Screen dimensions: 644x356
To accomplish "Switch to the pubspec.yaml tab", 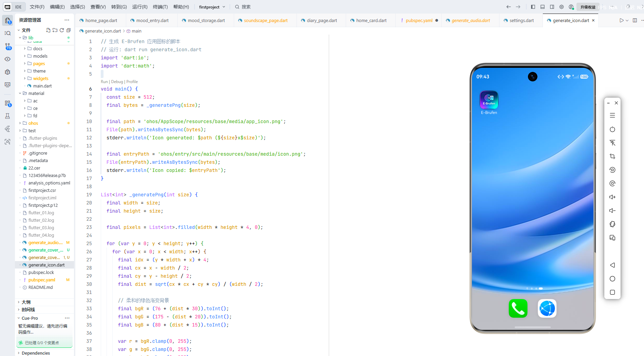I will (419, 20).
